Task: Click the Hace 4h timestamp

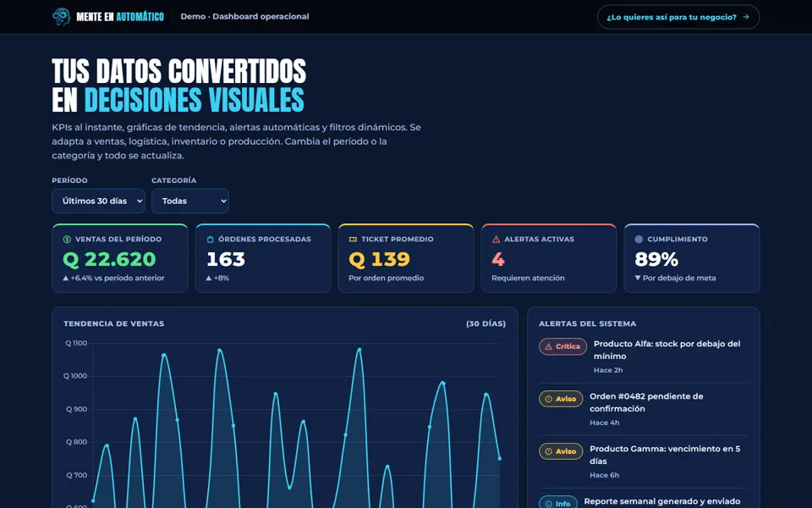Action: 605,422
